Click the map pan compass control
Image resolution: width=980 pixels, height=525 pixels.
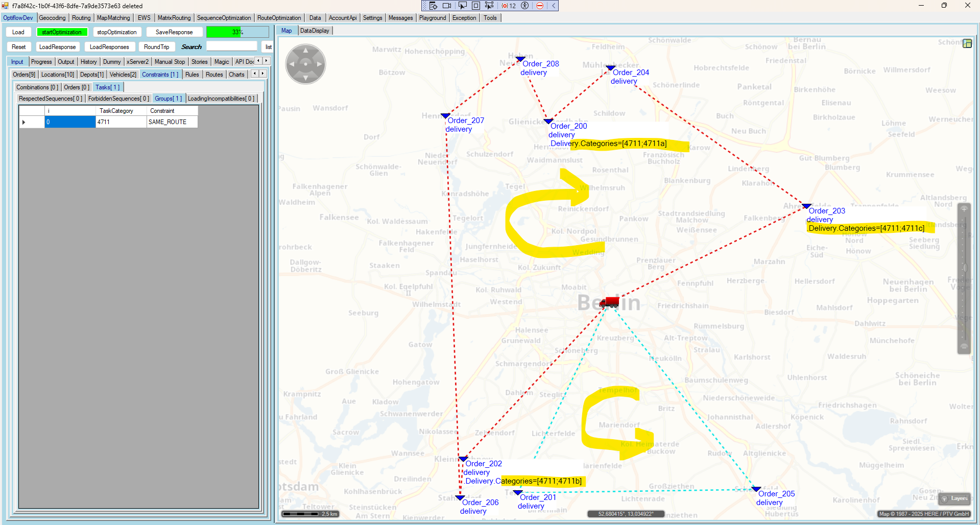pyautogui.click(x=305, y=64)
